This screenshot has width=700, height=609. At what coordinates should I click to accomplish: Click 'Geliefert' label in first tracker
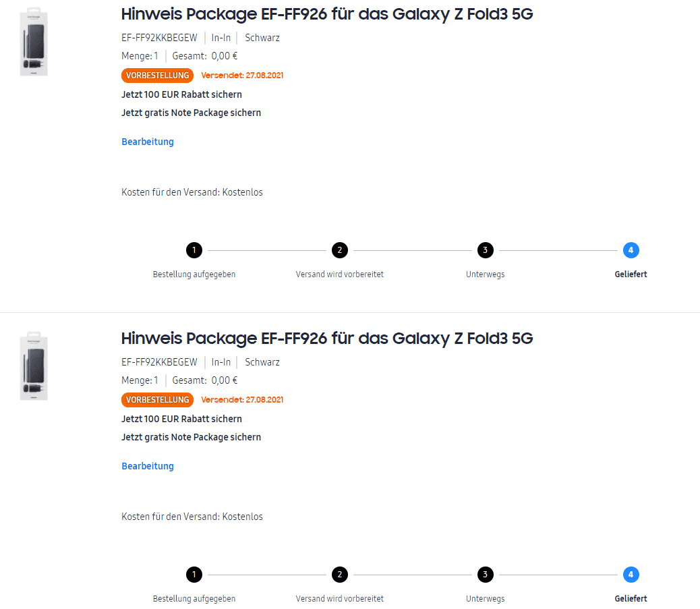[631, 274]
